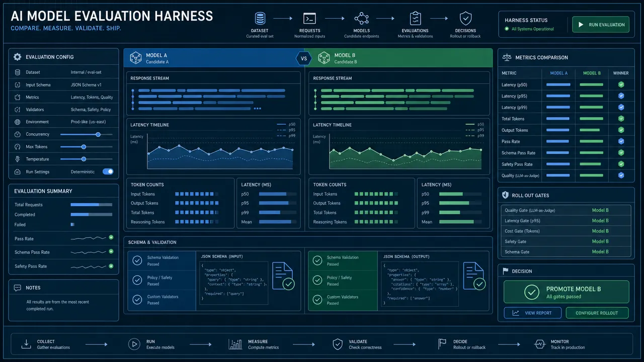The width and height of the screenshot is (644, 362).
Task: Click the Max Tokens slider handle
Action: [x=84, y=147]
